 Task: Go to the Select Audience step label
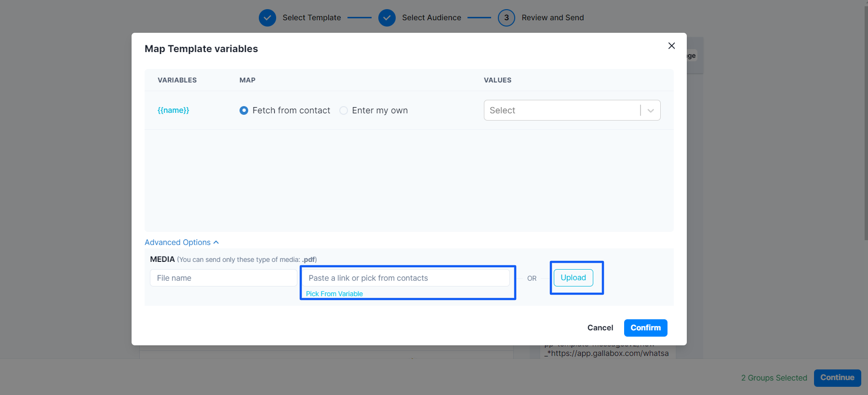point(431,18)
